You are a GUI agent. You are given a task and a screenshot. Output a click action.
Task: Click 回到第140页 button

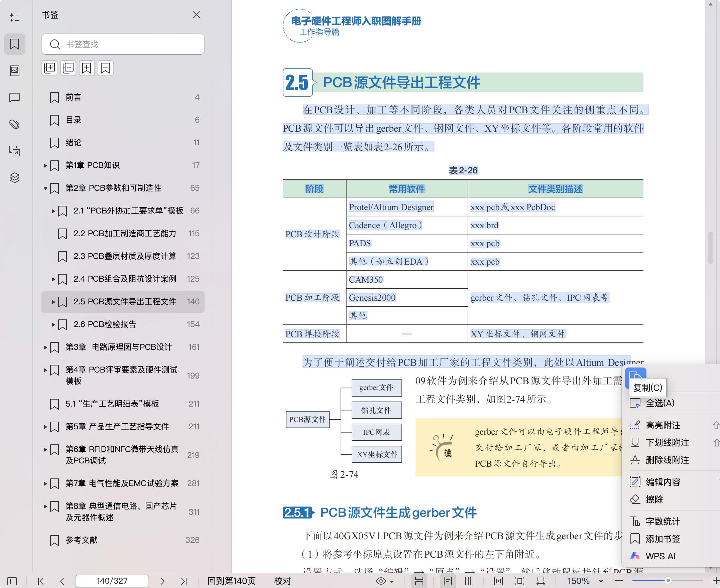click(x=231, y=581)
